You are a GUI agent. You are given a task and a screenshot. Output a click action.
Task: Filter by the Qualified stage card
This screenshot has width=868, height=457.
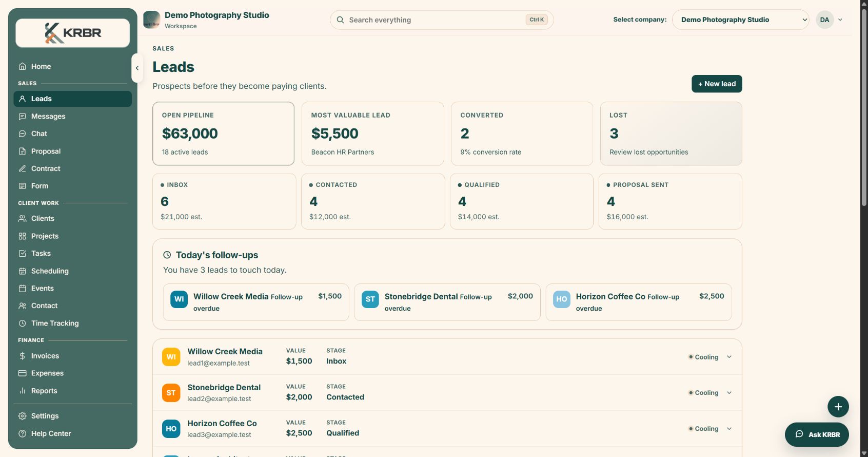tap(522, 201)
